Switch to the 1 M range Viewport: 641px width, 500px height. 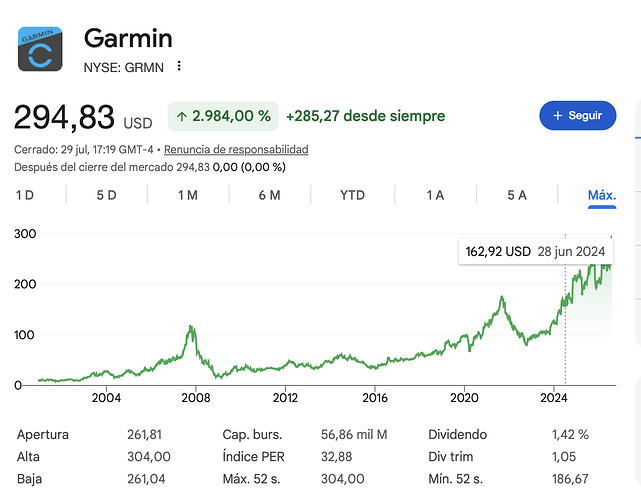click(188, 195)
